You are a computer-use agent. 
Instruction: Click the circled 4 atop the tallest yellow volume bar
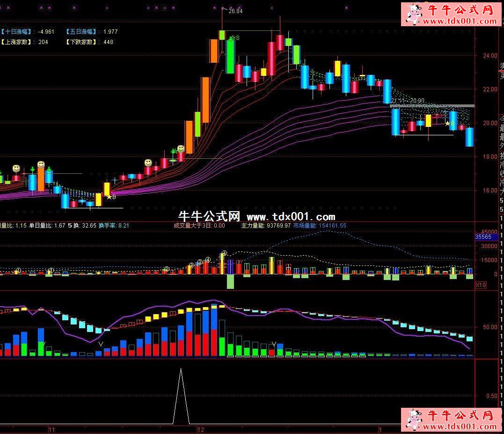point(224,253)
